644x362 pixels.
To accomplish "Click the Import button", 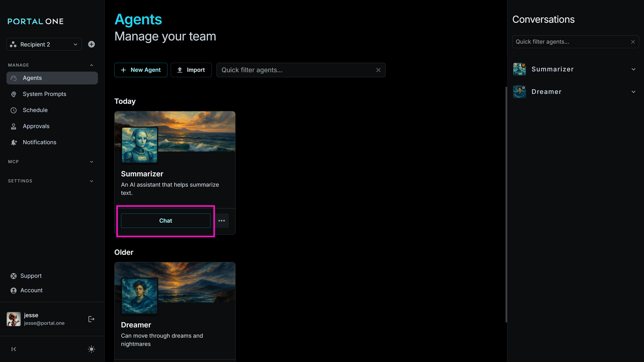I will (191, 70).
